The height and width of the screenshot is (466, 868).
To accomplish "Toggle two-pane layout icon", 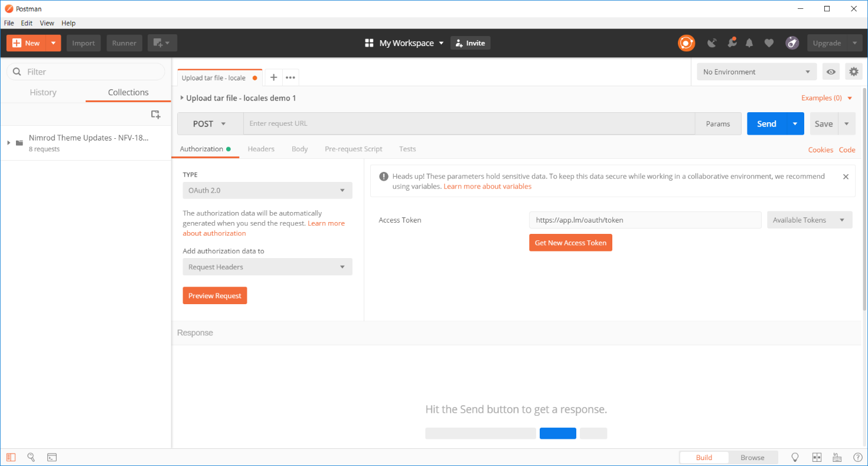I will pos(817,457).
